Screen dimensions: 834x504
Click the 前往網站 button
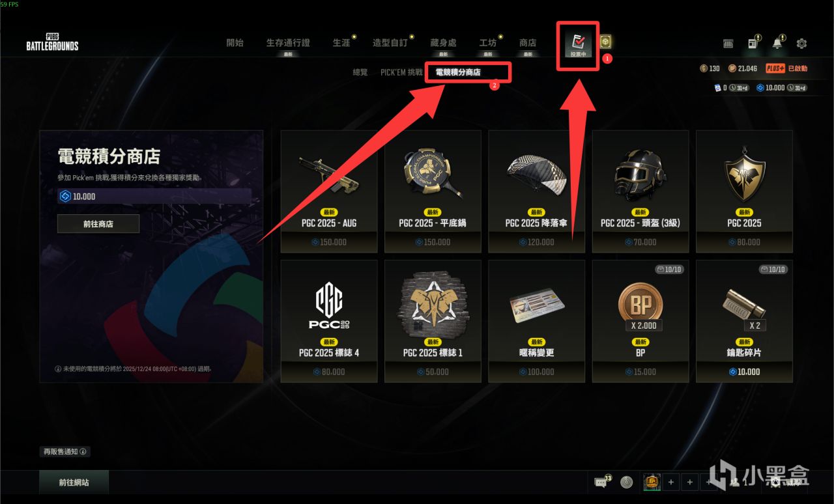click(74, 483)
